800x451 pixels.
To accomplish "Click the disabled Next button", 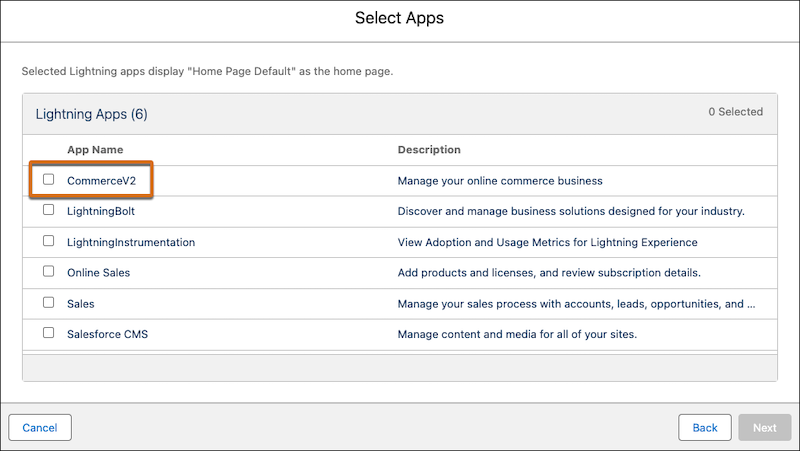I will [x=764, y=428].
